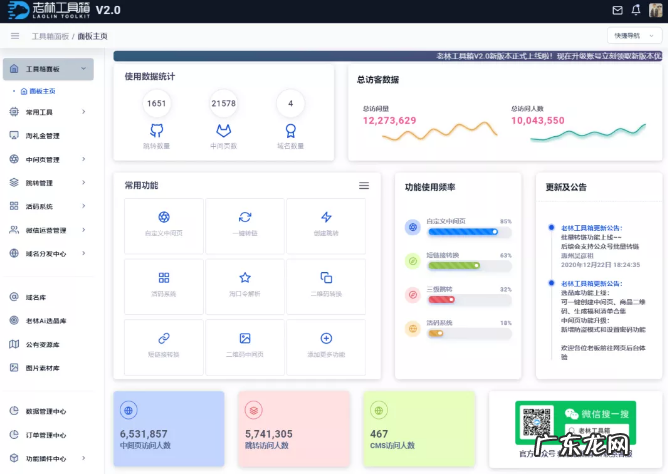Click the orange round icon beside 活码系统 frequency

pyautogui.click(x=412, y=329)
